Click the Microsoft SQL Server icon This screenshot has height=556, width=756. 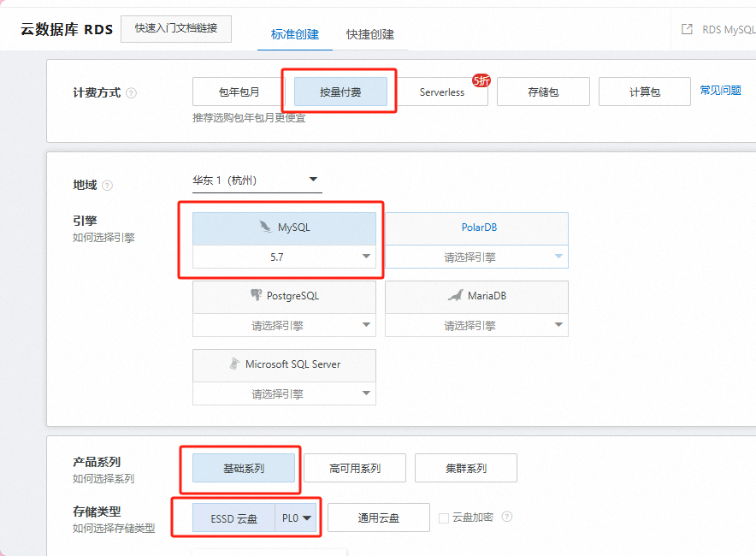234,364
